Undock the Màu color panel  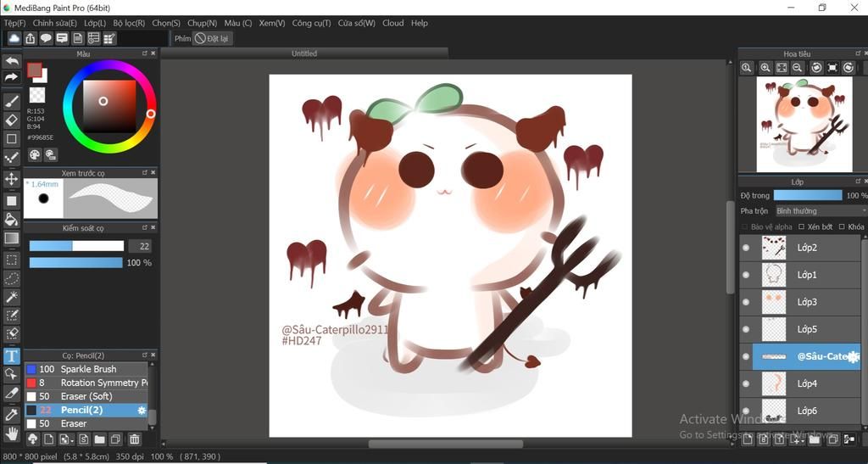[x=144, y=53]
